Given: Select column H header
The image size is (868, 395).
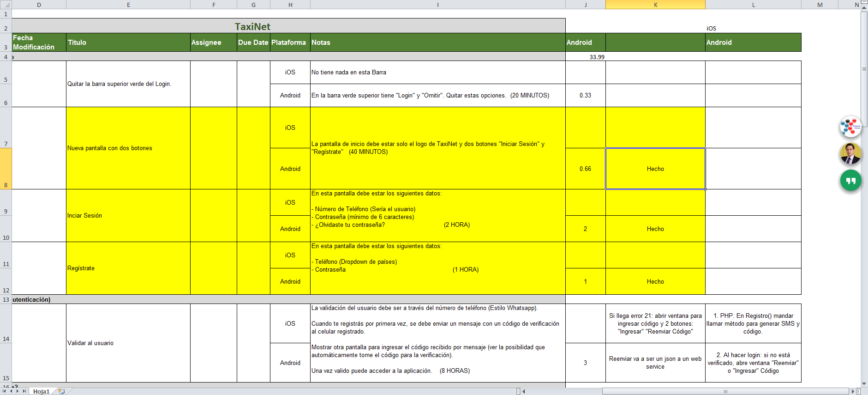Looking at the screenshot, I should 290,5.
